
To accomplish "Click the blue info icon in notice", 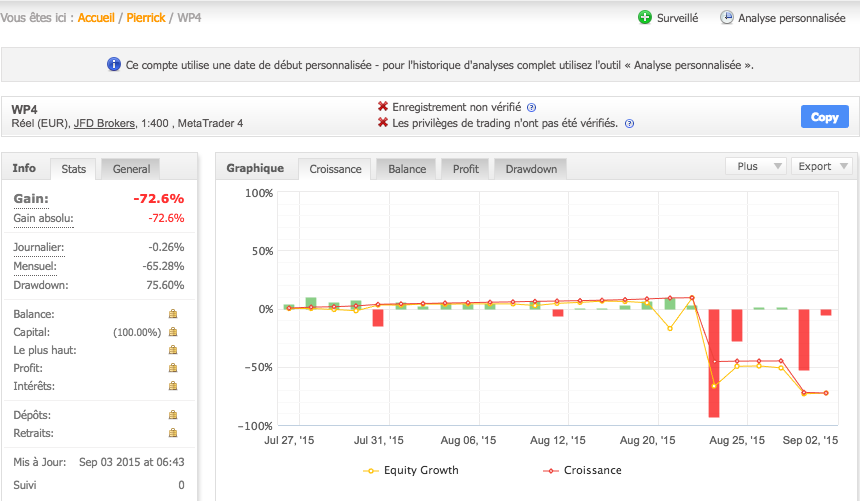I will [114, 65].
